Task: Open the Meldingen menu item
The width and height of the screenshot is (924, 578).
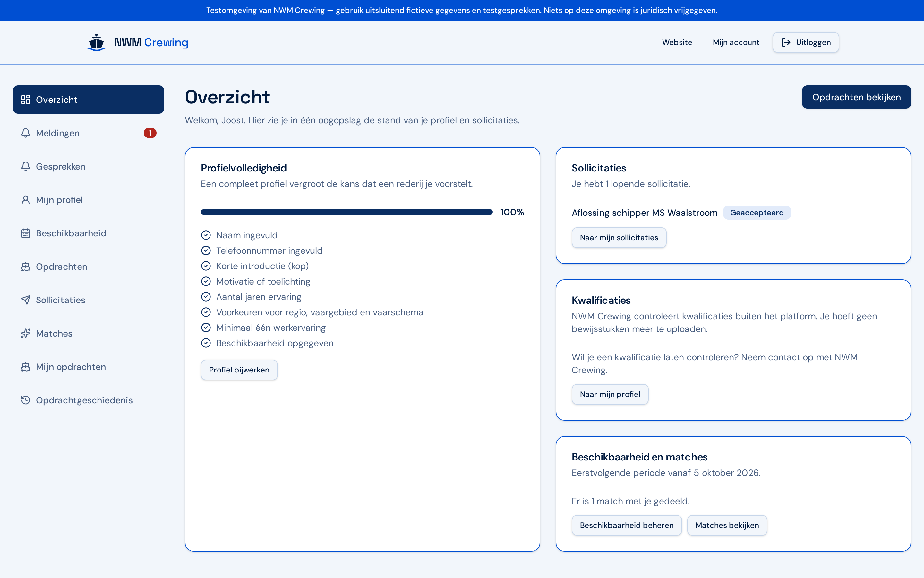Action: click(89, 133)
